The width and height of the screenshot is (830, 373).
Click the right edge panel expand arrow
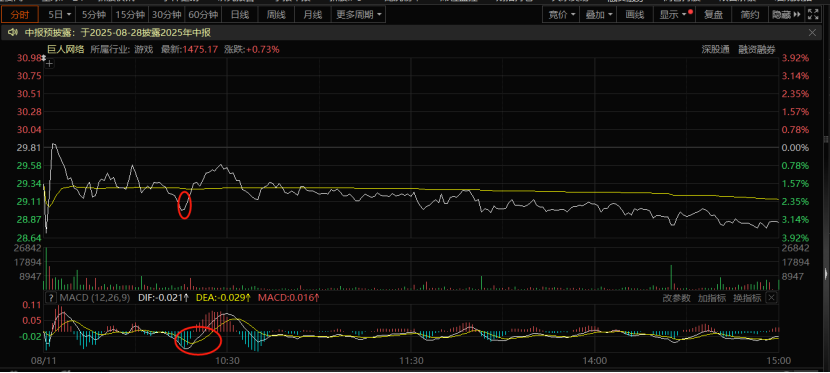pyautogui.click(x=826, y=274)
